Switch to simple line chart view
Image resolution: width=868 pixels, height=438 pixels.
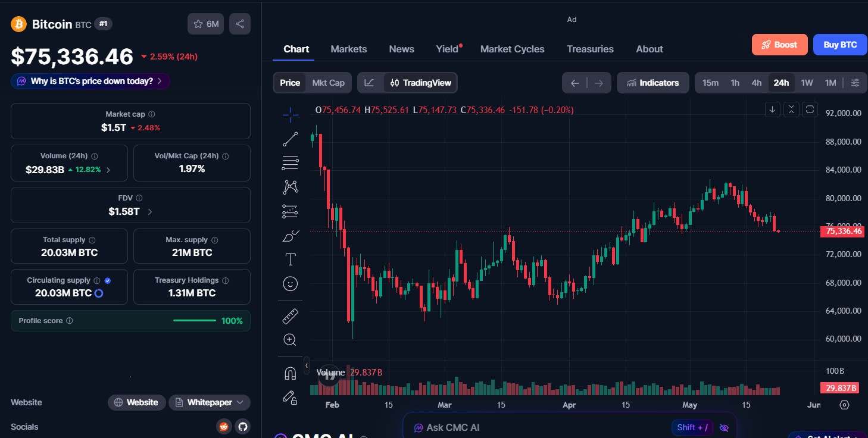[x=369, y=83]
